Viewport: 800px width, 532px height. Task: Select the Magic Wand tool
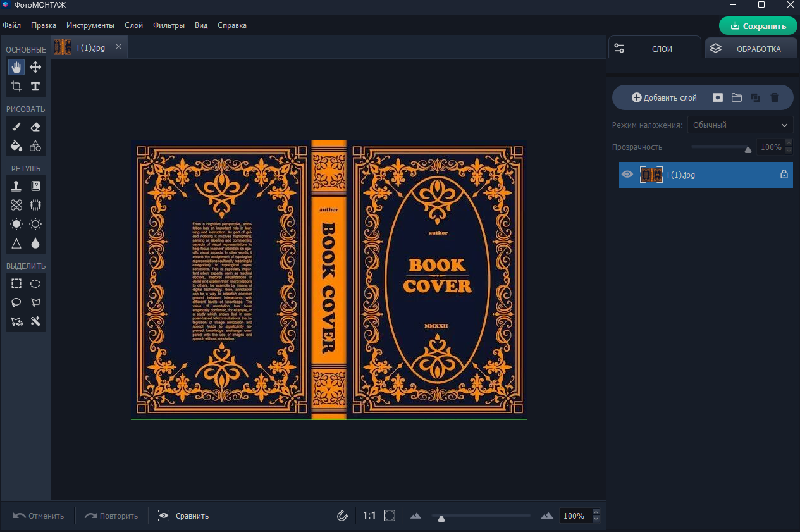[35, 321]
